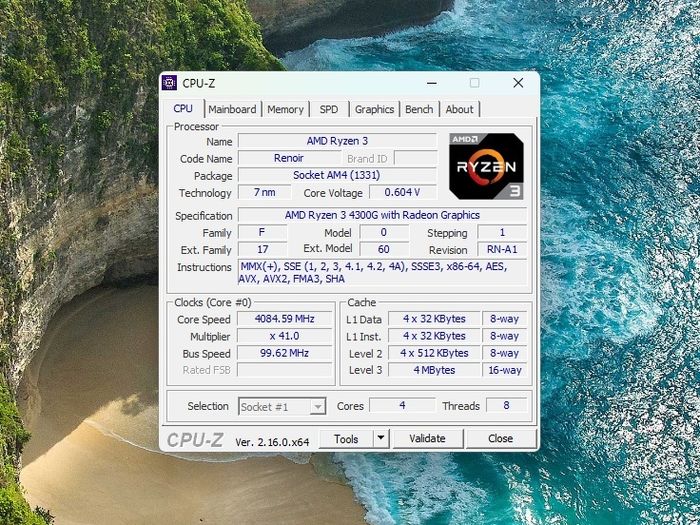The height and width of the screenshot is (525, 700).
Task: Click the Threads value 8
Action: [506, 405]
